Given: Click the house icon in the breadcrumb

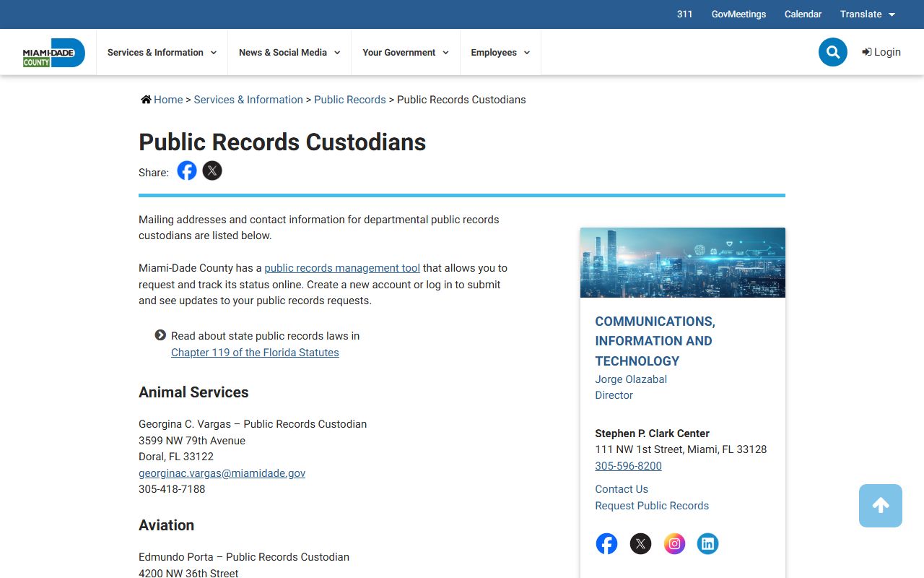Looking at the screenshot, I should click(x=146, y=100).
